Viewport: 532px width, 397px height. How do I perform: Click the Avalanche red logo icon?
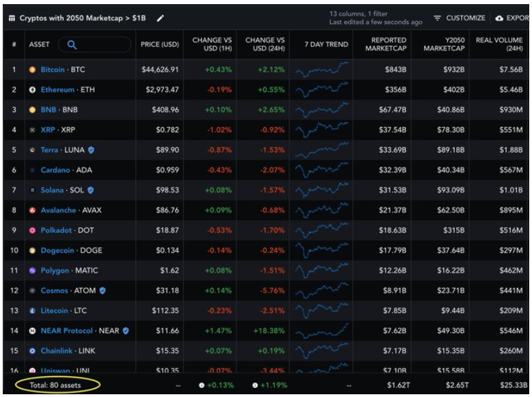[x=32, y=210]
